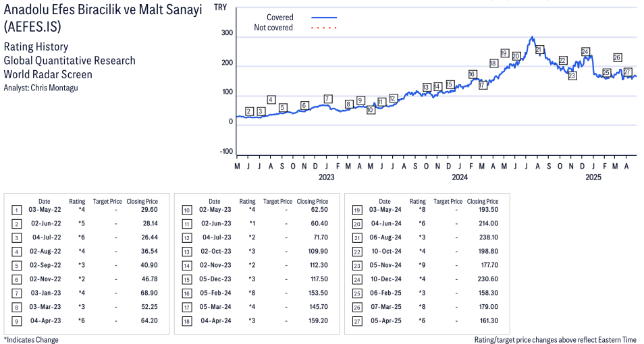Select closing price 193.50

[x=488, y=210]
